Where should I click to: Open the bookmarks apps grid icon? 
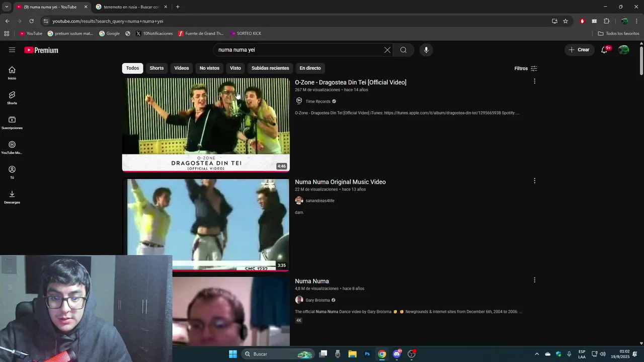7,34
